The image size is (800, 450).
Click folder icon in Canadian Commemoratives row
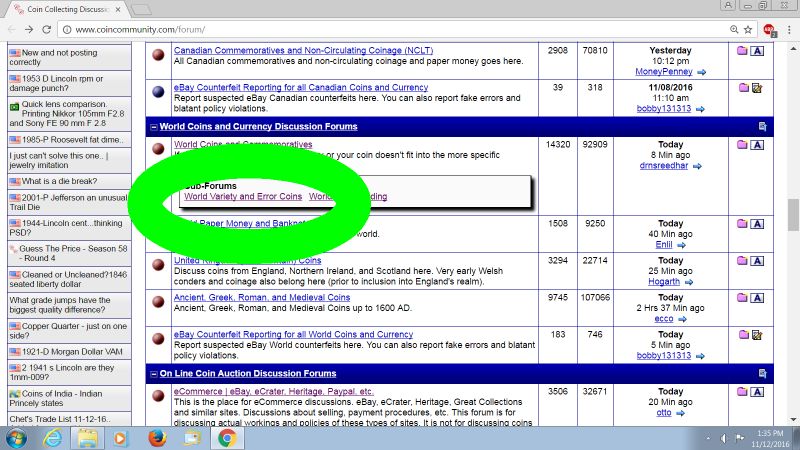[x=742, y=51]
